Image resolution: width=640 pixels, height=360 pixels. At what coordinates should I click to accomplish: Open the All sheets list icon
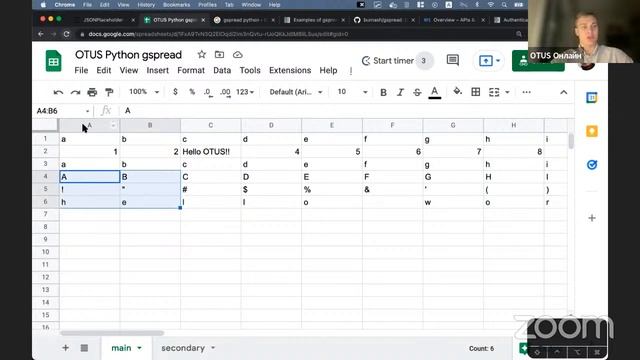[x=84, y=348]
